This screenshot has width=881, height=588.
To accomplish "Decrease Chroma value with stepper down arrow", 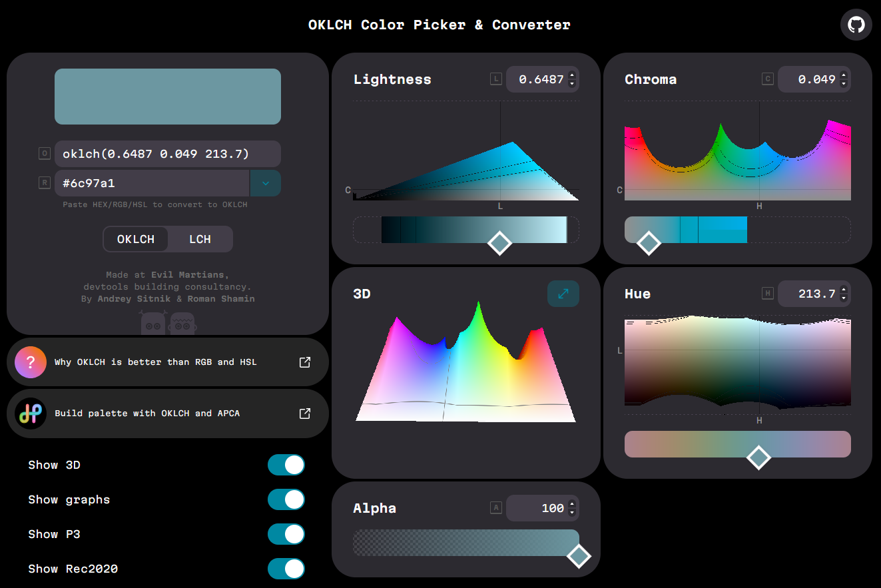I will point(844,84).
